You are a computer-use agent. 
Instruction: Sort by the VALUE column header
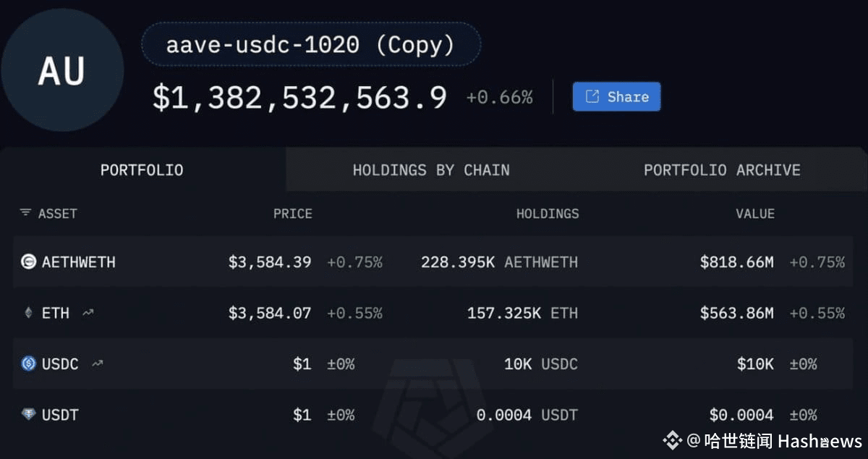[755, 214]
